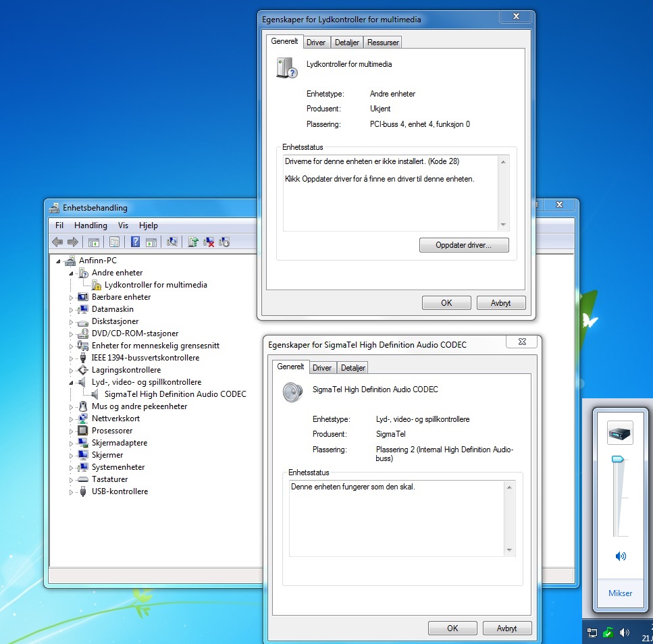Click the Forward arrow in Enhetsbehandling toolbar
The image size is (653, 644).
[x=73, y=242]
